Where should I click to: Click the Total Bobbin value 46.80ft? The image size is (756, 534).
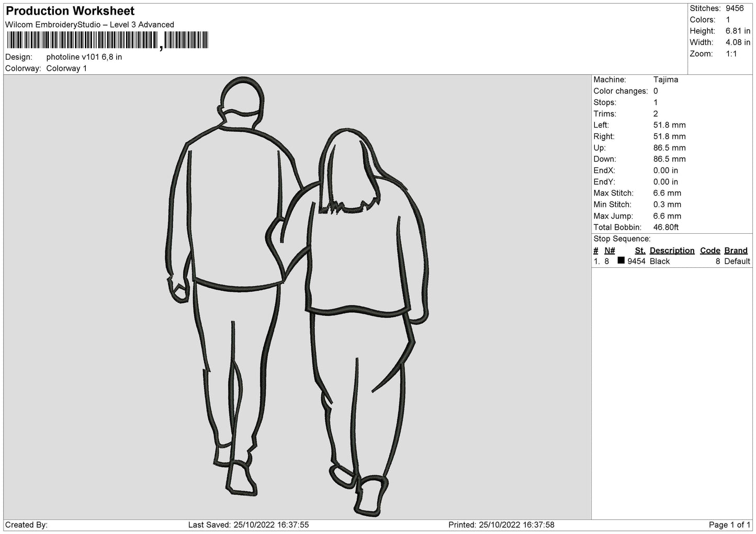tap(666, 228)
